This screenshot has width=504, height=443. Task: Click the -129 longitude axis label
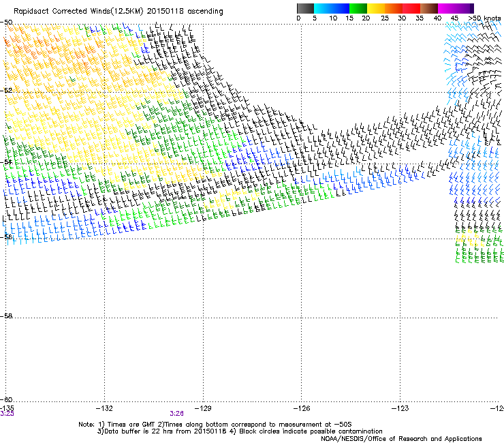(203, 408)
